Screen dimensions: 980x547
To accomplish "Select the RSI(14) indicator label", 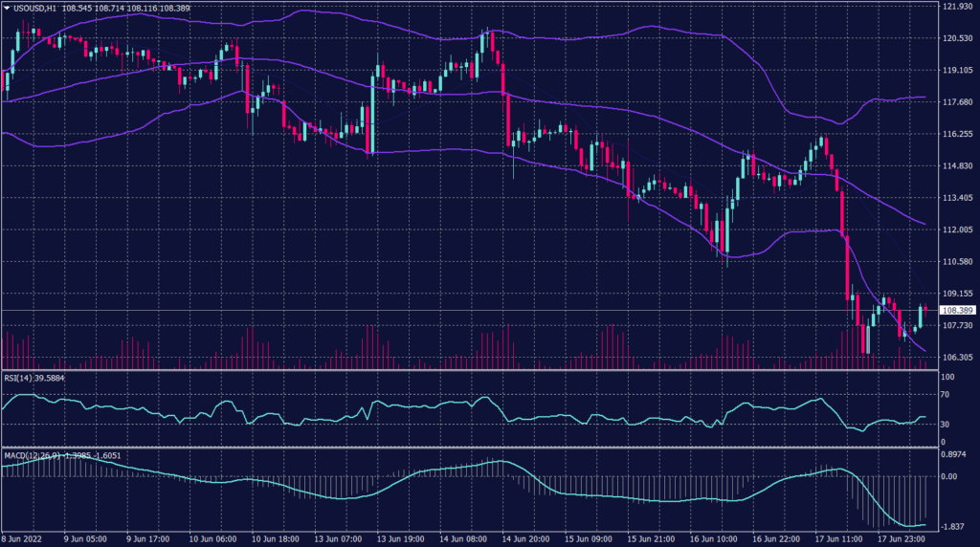I will click(19, 378).
